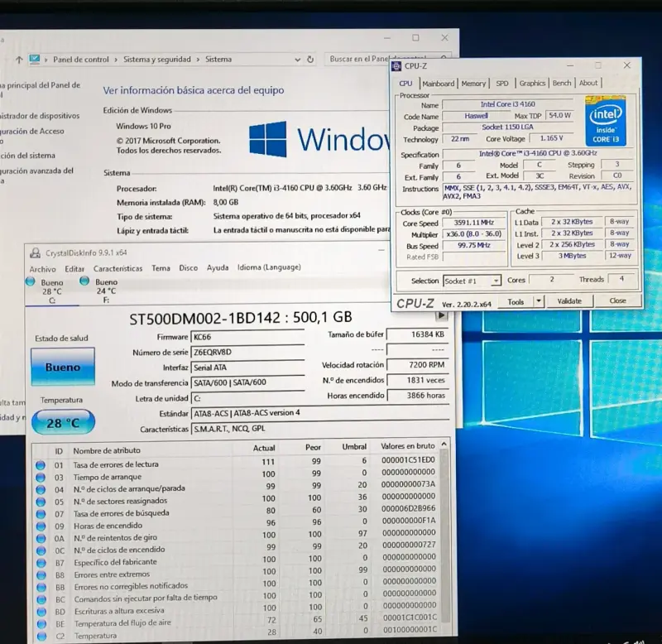Click the Firmware field KC66
Screen dimensions: 662x644
(x=247, y=337)
